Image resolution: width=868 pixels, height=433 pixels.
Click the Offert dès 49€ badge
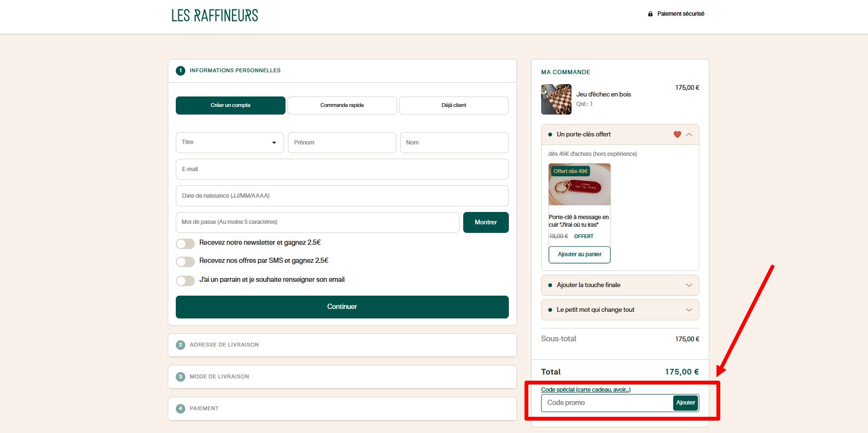571,171
